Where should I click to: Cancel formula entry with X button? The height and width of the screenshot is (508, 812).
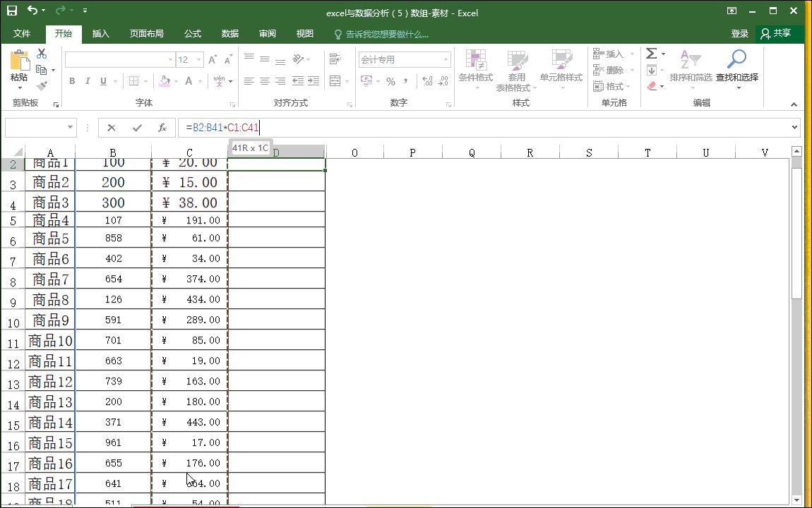pyautogui.click(x=112, y=128)
